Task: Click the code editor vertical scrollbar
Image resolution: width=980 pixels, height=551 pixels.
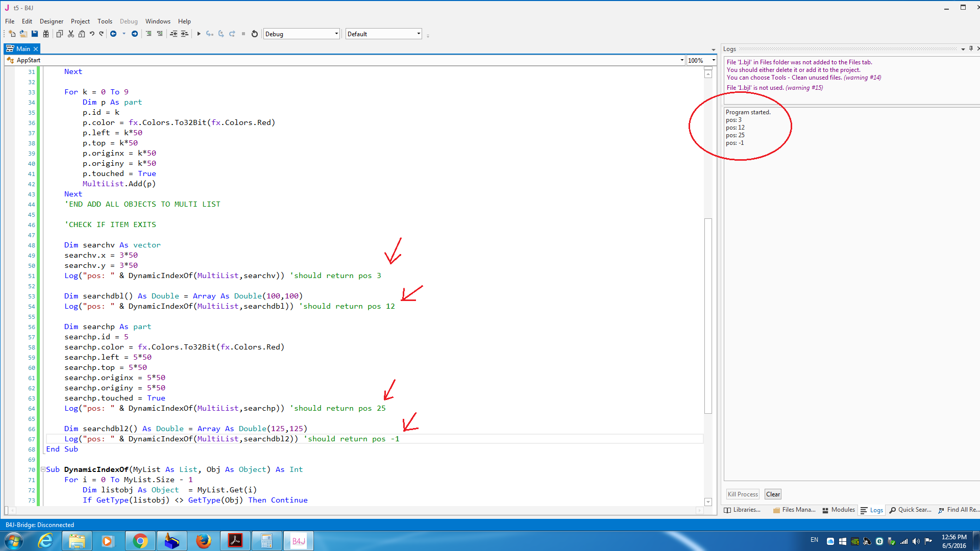Action: [x=708, y=316]
